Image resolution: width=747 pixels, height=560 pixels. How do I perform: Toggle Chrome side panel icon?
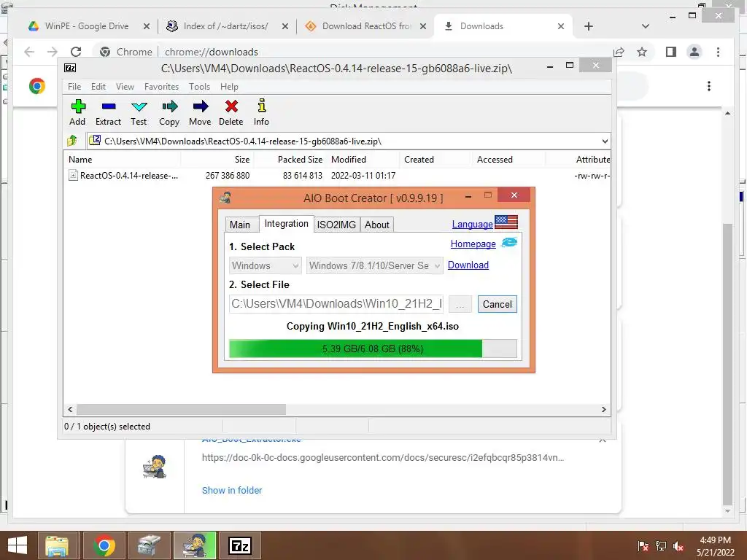tap(671, 52)
